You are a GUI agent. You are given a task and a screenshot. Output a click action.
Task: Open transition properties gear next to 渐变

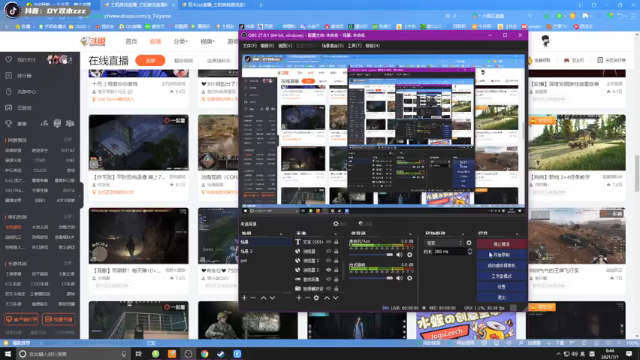tap(469, 243)
